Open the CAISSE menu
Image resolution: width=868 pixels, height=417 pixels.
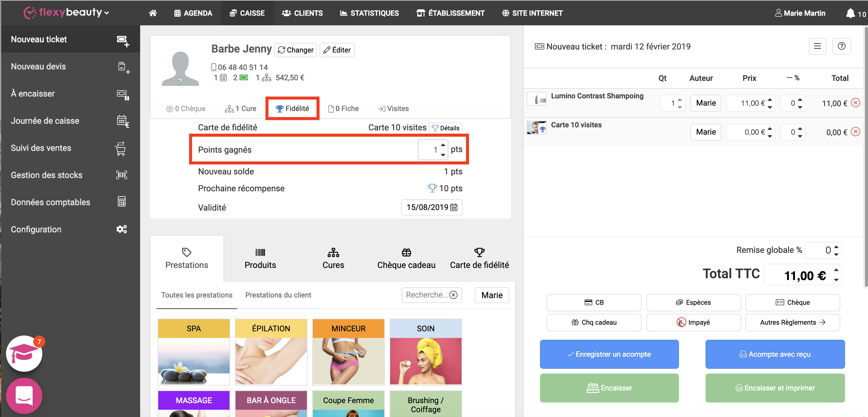click(x=247, y=13)
